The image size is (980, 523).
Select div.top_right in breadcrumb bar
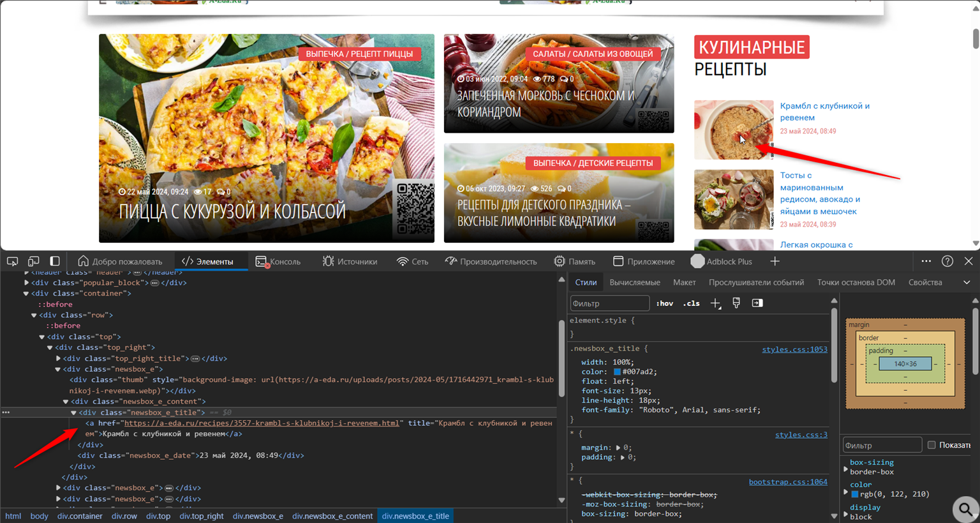pos(202,516)
